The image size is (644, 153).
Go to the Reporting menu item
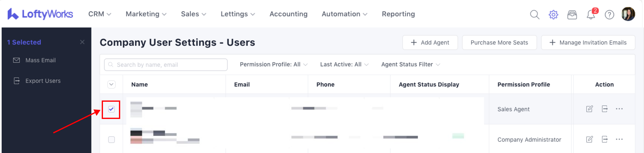(398, 14)
